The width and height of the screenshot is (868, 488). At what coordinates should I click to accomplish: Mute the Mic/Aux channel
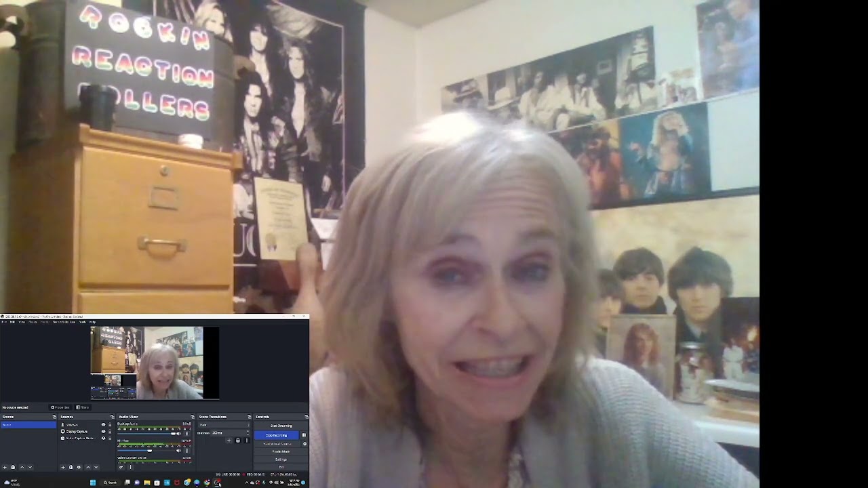coord(178,451)
